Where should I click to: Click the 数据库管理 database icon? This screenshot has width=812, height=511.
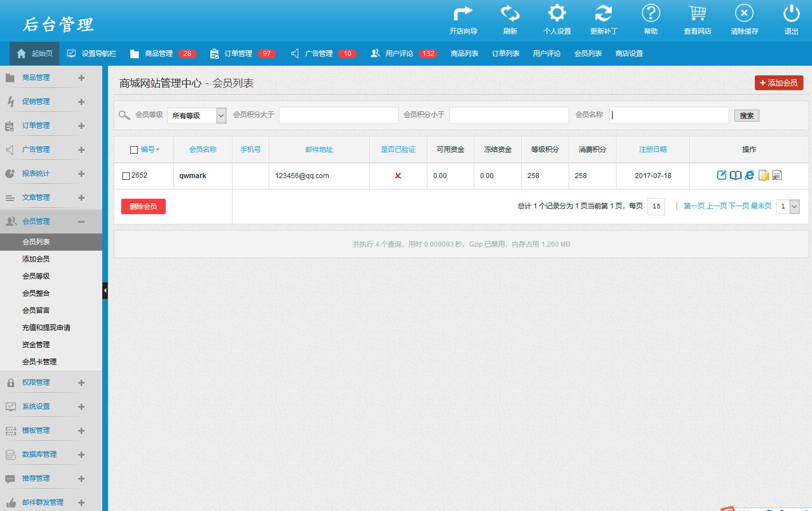[10, 454]
